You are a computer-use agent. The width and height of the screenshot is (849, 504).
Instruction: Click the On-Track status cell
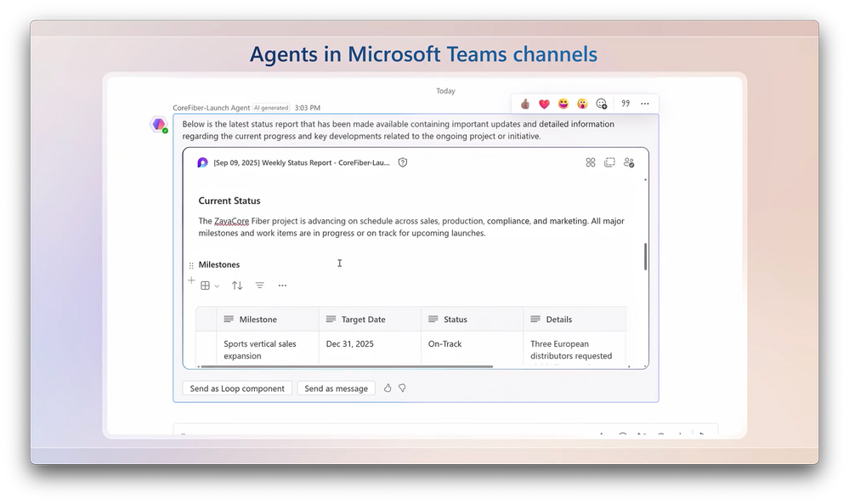tap(473, 349)
